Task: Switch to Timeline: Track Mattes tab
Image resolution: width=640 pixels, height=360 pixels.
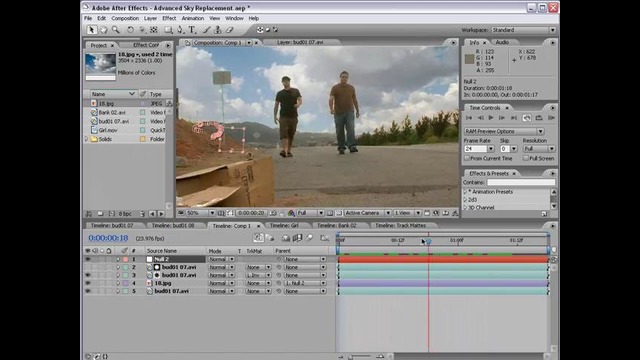Action: pyautogui.click(x=400, y=225)
